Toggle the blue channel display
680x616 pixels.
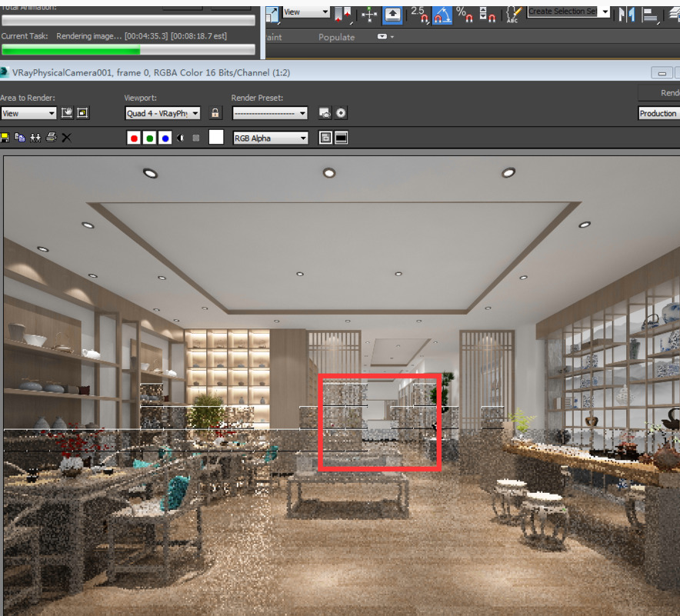[x=165, y=138]
